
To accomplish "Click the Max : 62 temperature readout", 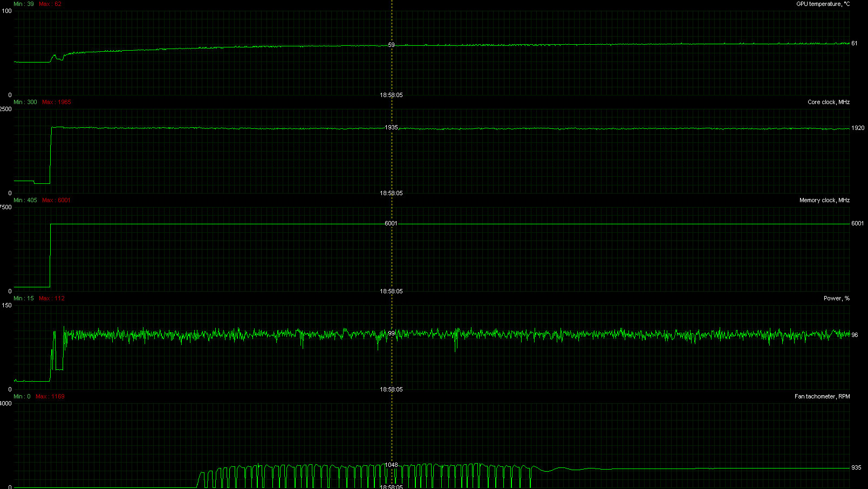I will click(x=50, y=4).
